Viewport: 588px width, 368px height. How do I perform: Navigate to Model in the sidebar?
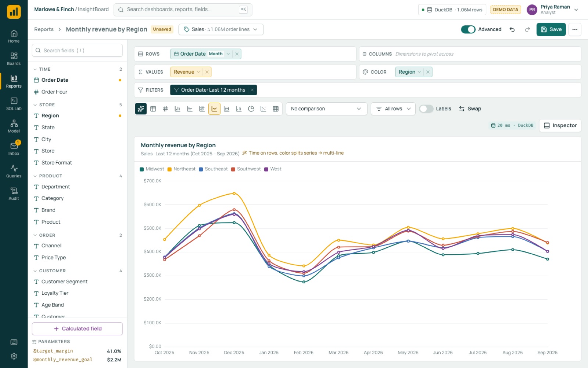tap(14, 126)
